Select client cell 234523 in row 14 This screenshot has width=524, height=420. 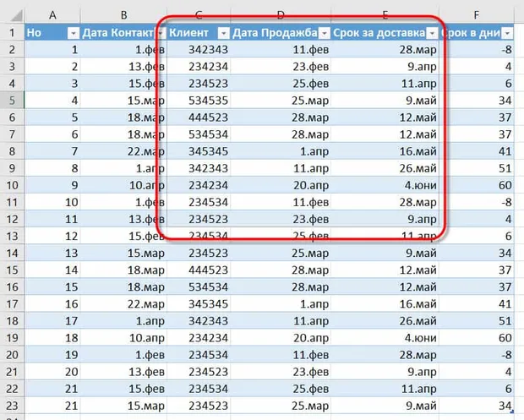pos(199,253)
